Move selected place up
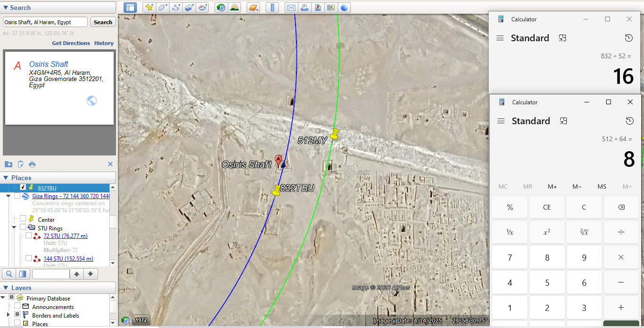Image resolution: width=644 pixels, height=328 pixels. (77, 273)
